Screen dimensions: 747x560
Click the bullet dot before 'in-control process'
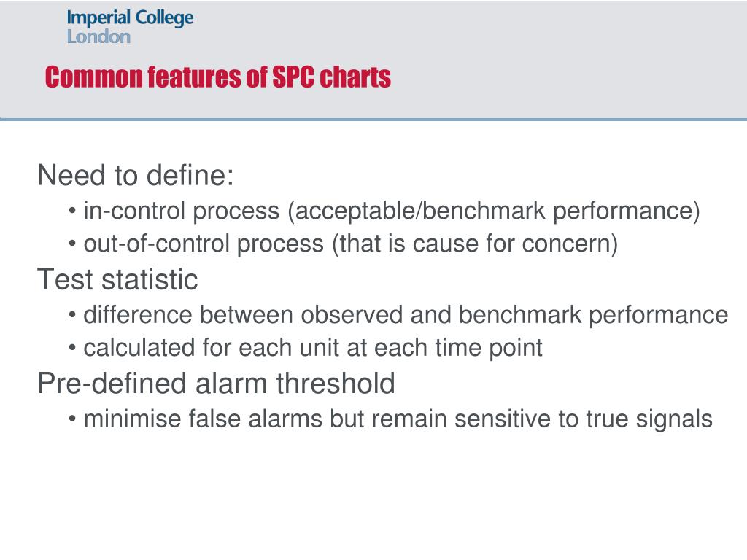coord(72,211)
